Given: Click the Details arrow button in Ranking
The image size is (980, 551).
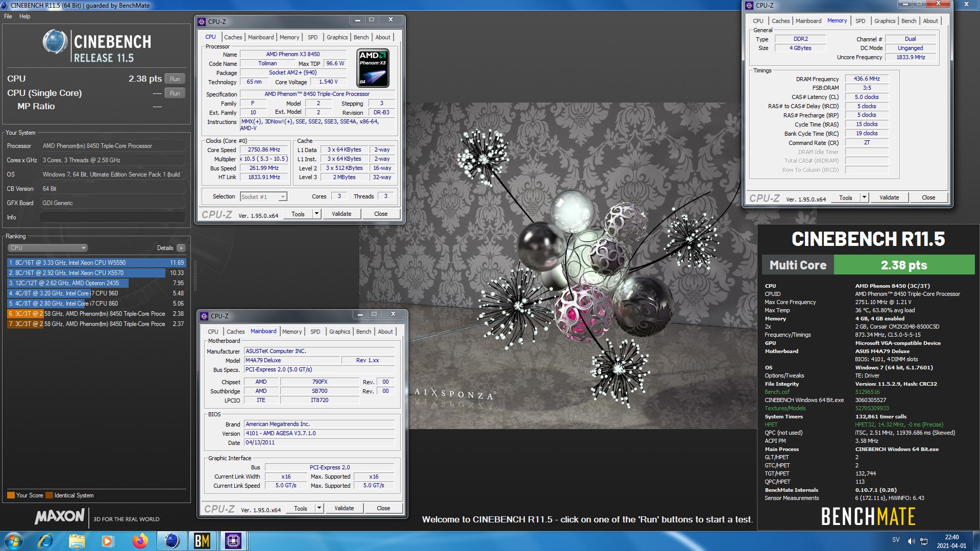Looking at the screenshot, I should point(181,248).
